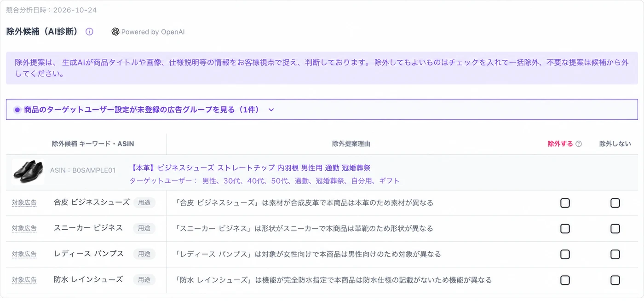The image size is (644, 301).
Task: Click the 除外候補（AI診断） heading
Action: point(42,31)
